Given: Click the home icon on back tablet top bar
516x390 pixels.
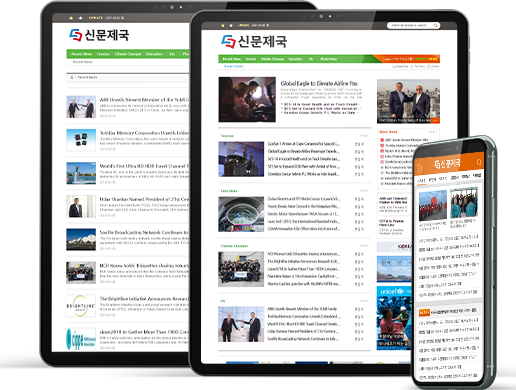Looking at the screenshot, I should click(71, 18).
